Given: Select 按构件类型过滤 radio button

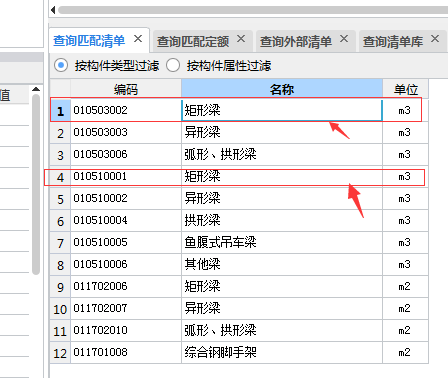Looking at the screenshot, I should click(61, 65).
